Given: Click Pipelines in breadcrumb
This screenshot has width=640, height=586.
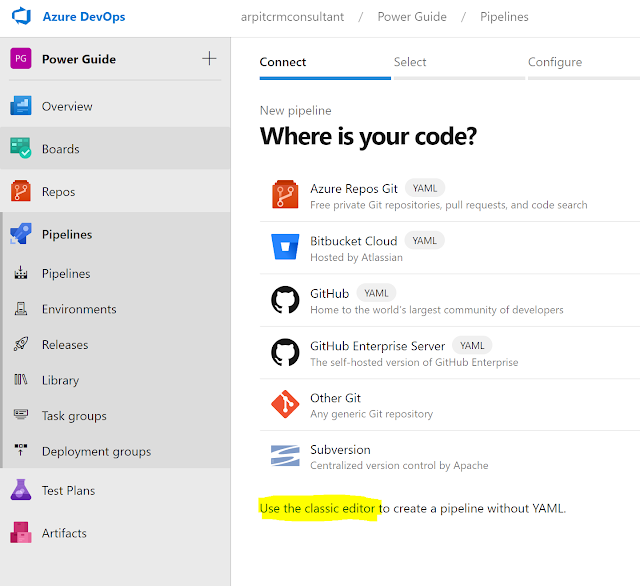Looking at the screenshot, I should point(504,17).
